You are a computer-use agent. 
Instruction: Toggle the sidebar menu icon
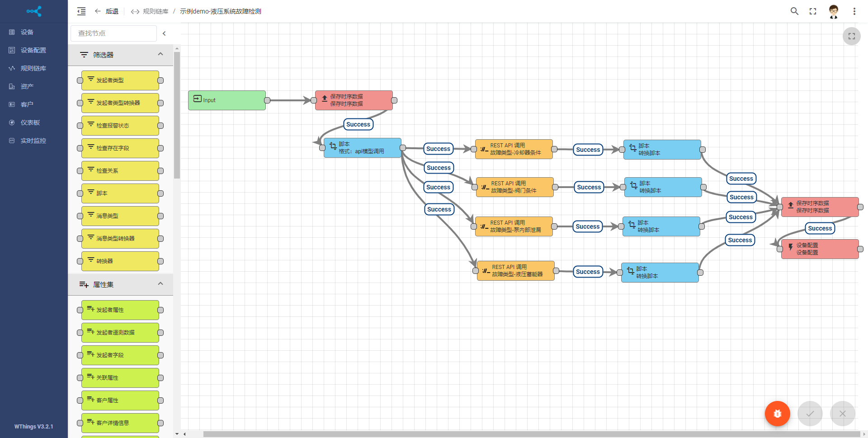click(x=81, y=11)
